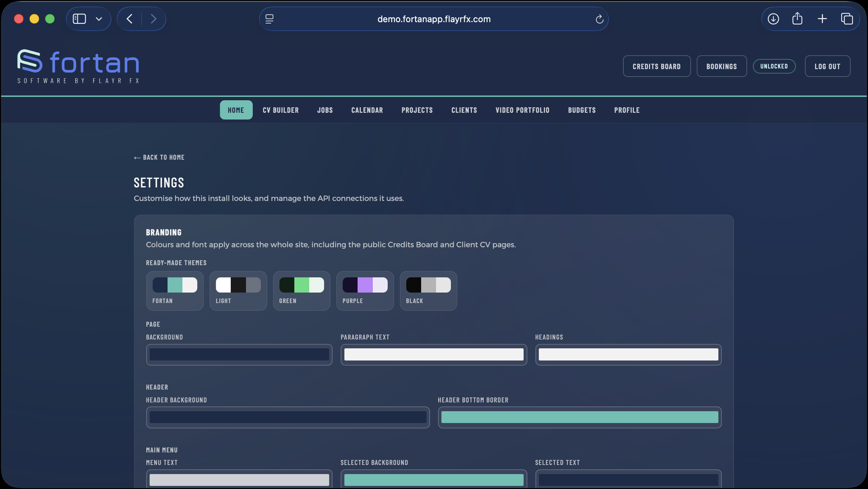This screenshot has width=868, height=489.
Task: Apply the Fortan ready-made theme
Action: coord(175,291)
